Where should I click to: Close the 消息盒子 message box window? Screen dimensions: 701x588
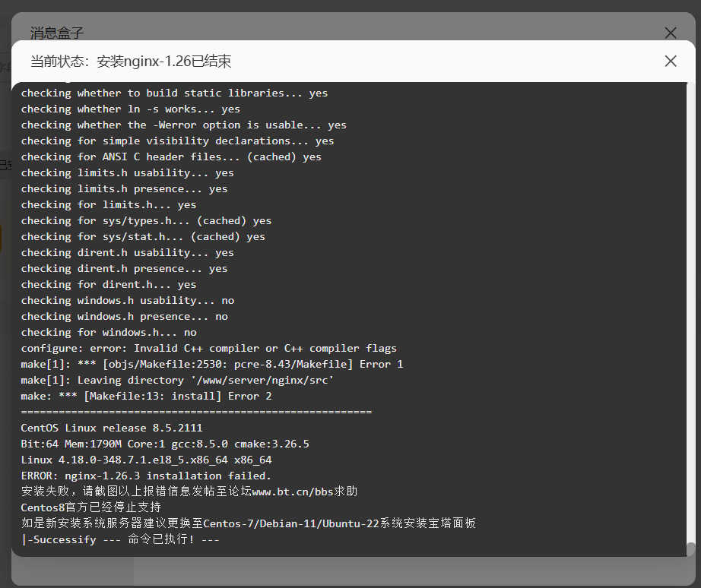670,33
